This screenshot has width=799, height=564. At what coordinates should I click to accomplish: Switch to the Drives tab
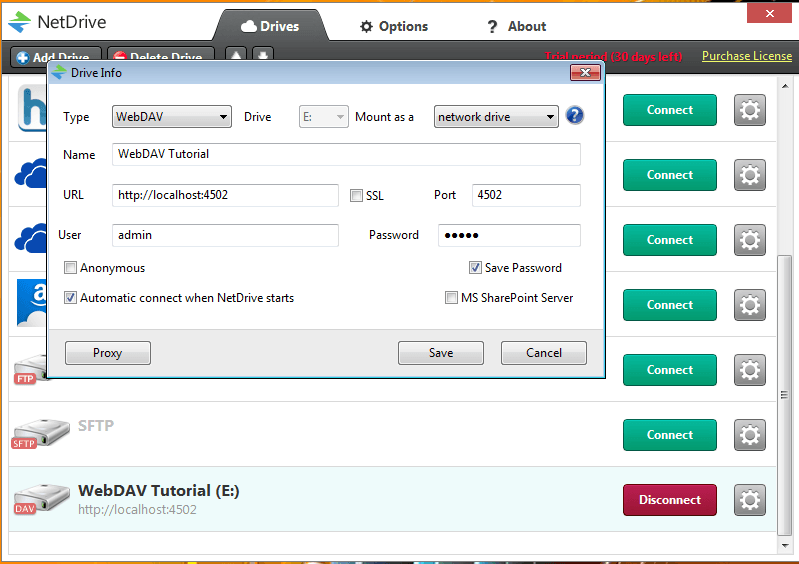271,26
